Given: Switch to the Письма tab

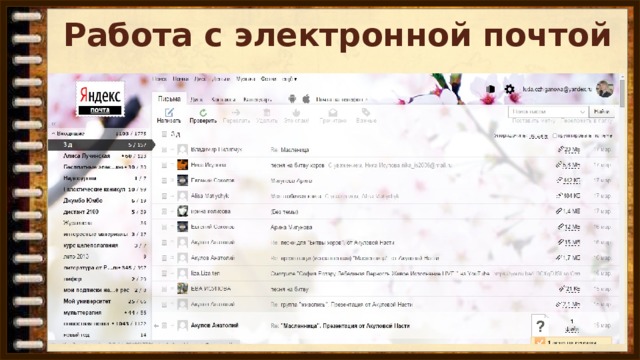Looking at the screenshot, I should point(169,99).
